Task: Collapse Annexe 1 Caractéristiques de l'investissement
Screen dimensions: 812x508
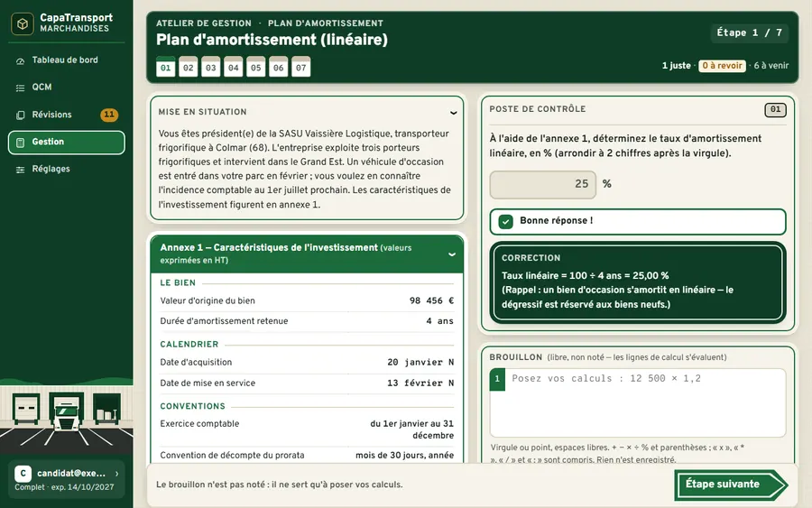Action: (452, 254)
